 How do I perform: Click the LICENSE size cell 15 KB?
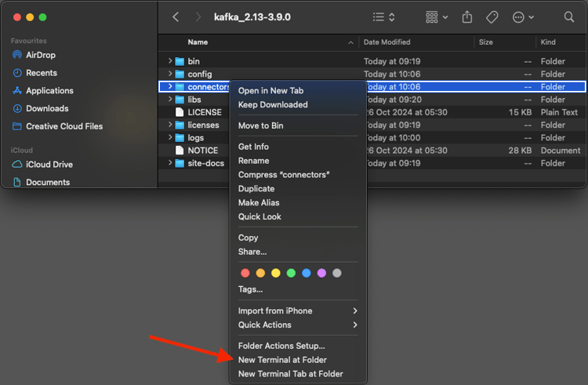click(520, 112)
